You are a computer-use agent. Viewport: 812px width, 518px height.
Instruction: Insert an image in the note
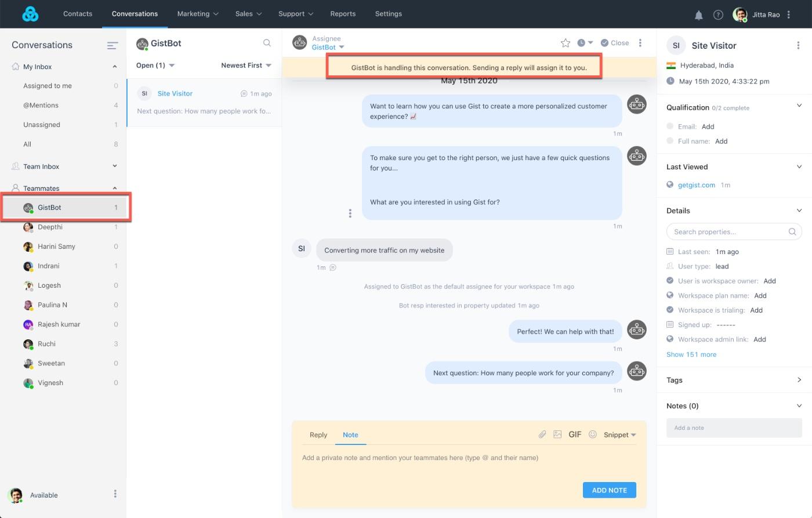point(557,434)
